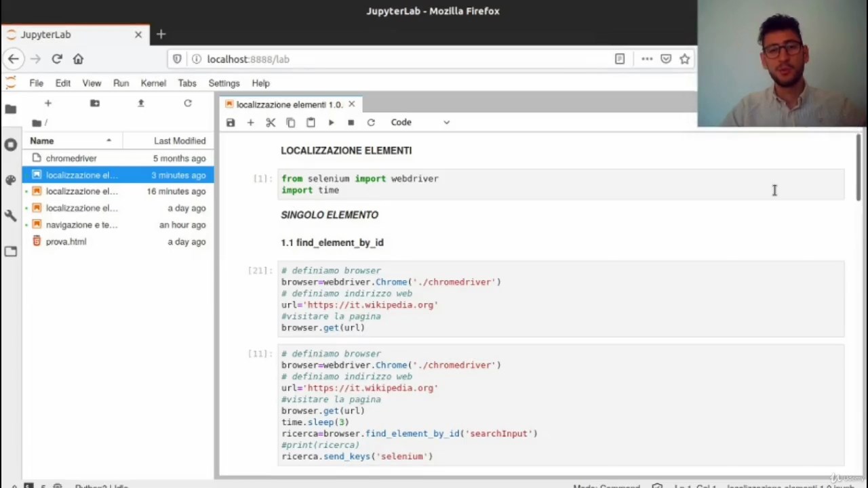Save the notebook

click(231, 123)
